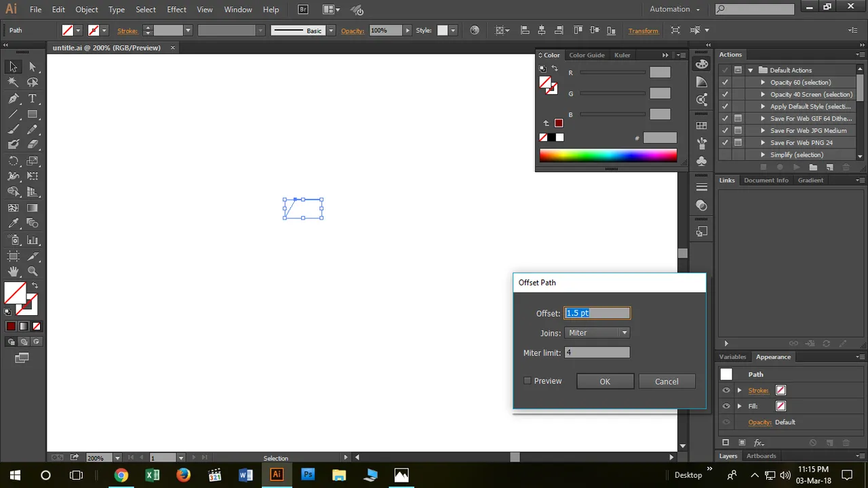Toggle visibility of Stroke in Appearance panel

point(726,390)
